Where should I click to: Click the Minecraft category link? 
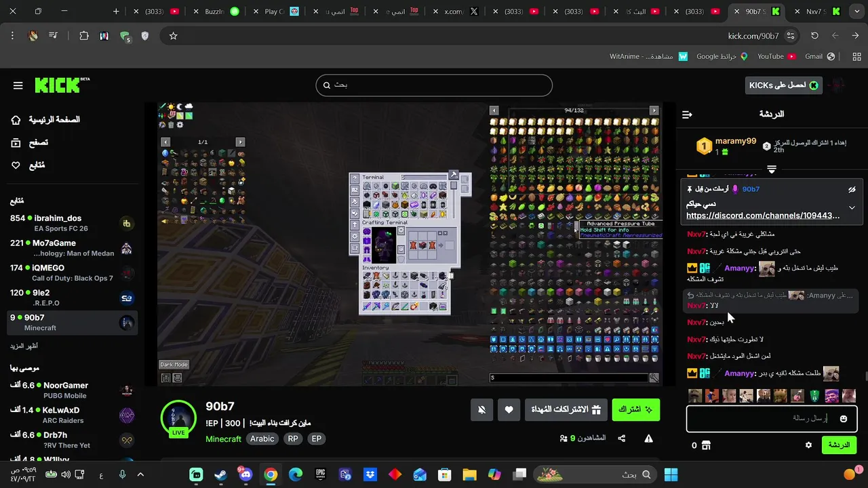coord(223,439)
